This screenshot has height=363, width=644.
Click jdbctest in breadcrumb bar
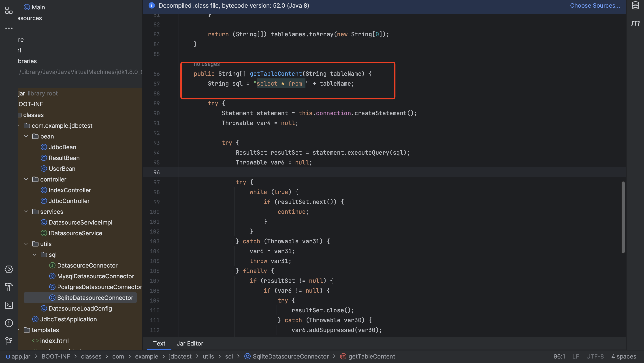coord(180,356)
